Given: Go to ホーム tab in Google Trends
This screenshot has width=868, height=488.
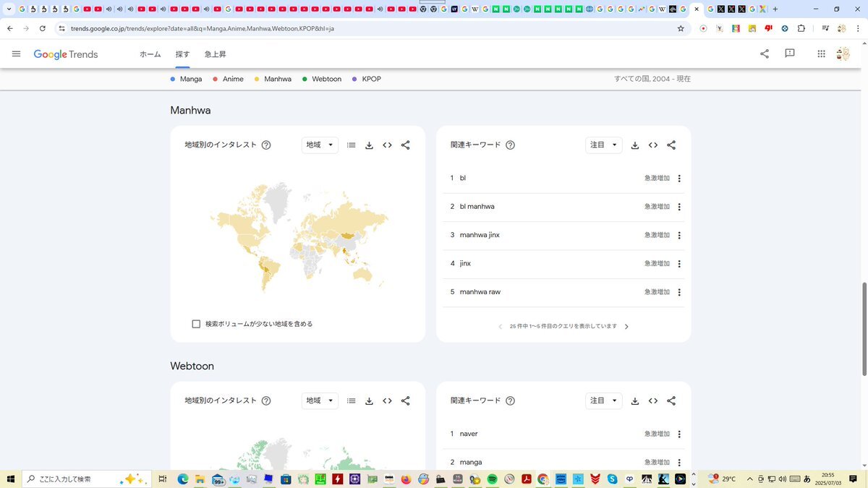Looking at the screenshot, I should coord(150,54).
